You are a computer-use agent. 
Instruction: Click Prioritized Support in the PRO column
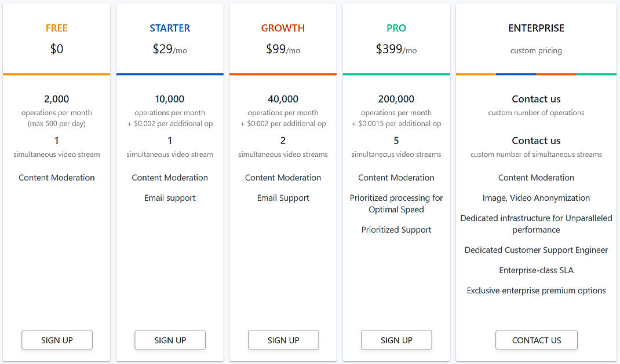tap(396, 230)
